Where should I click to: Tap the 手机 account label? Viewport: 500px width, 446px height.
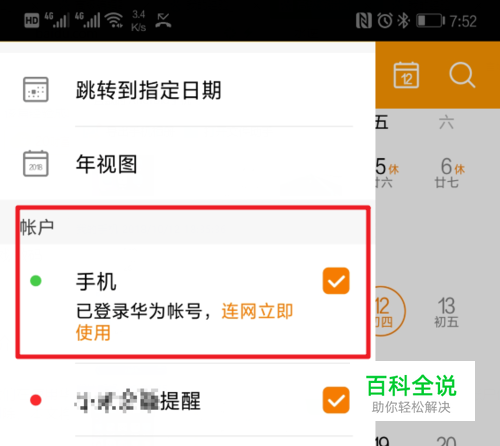point(96,282)
